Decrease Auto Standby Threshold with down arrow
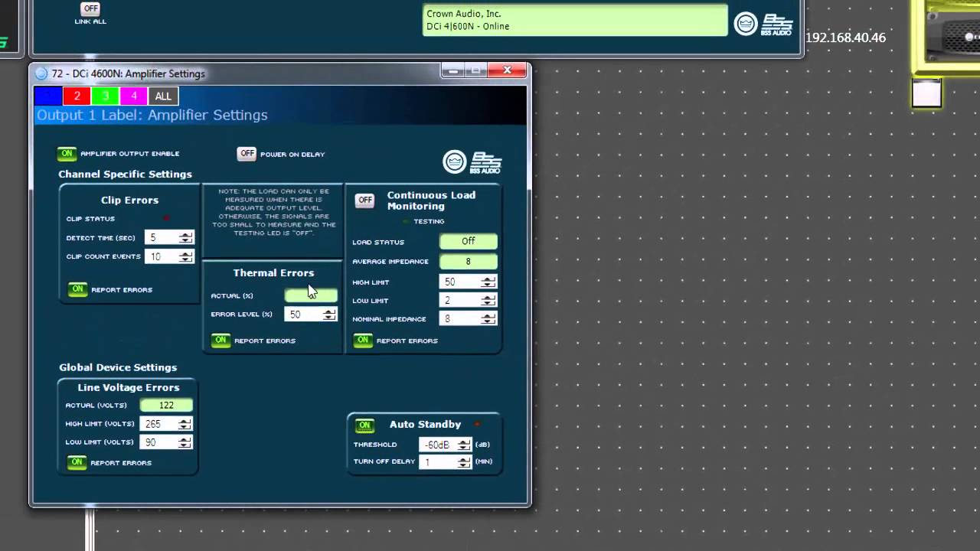Image resolution: width=980 pixels, height=551 pixels. coord(464,448)
